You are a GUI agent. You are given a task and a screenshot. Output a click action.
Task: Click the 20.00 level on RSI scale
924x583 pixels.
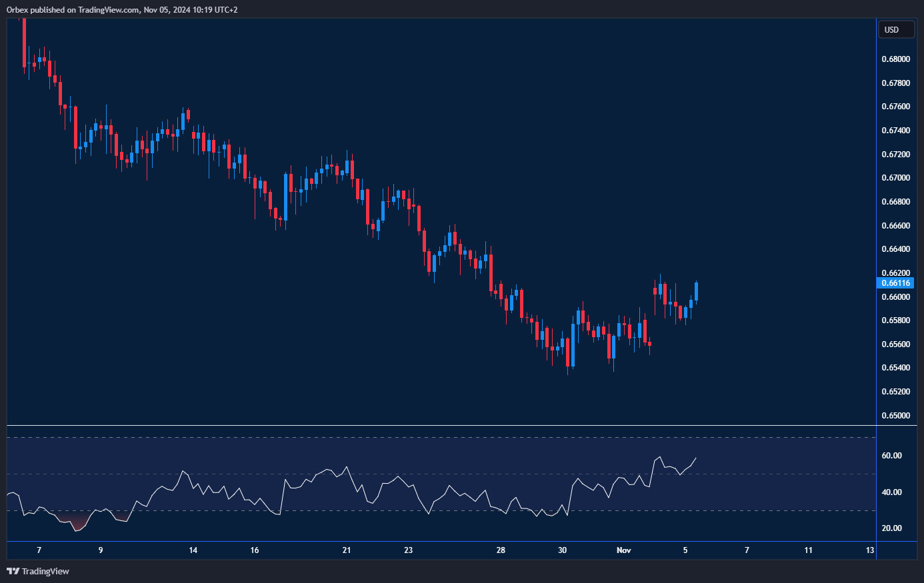click(x=891, y=528)
